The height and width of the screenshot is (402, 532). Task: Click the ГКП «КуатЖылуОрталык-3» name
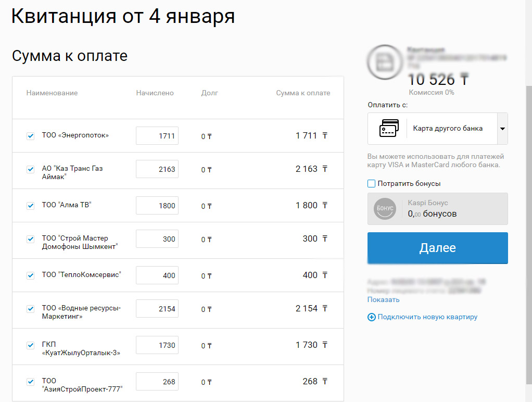81,349
